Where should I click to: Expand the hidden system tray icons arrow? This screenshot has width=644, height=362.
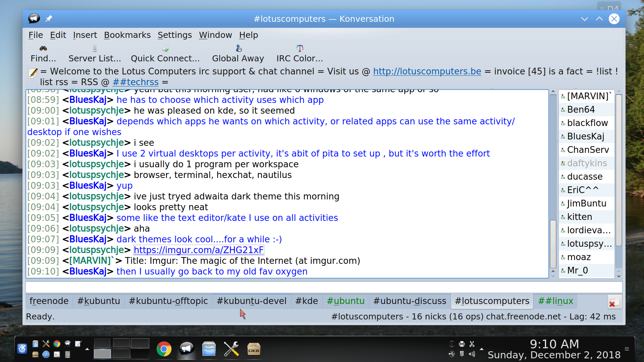pyautogui.click(x=482, y=349)
